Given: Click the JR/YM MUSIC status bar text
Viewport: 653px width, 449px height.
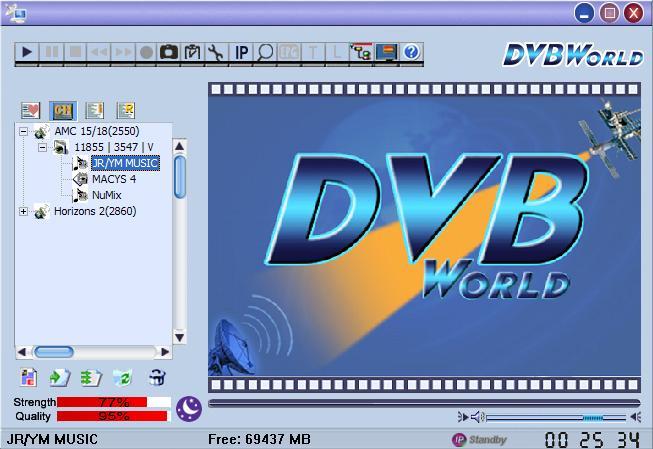Looking at the screenshot, I should pyautogui.click(x=52, y=439).
